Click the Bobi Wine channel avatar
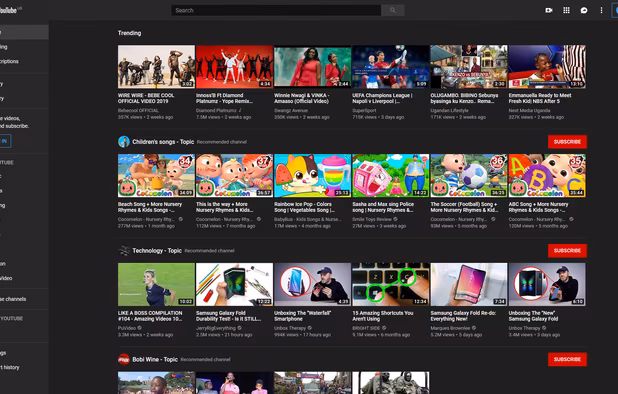The height and width of the screenshot is (394, 618). coord(124,359)
